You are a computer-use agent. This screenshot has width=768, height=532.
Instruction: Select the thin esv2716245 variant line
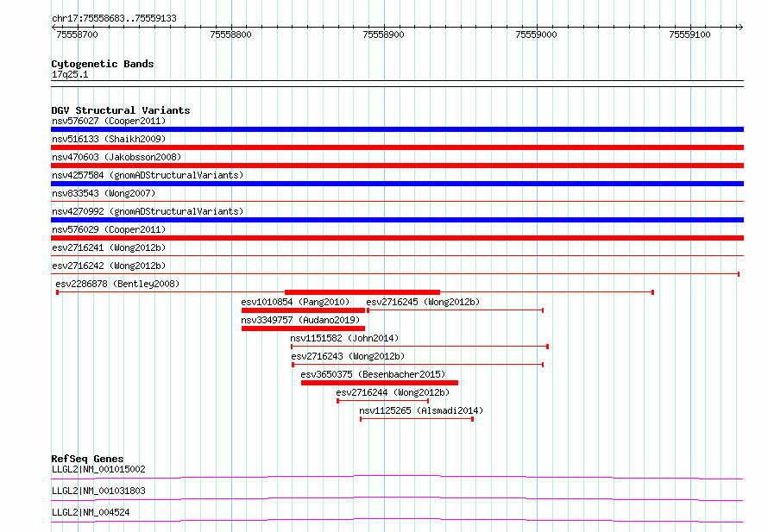point(455,310)
